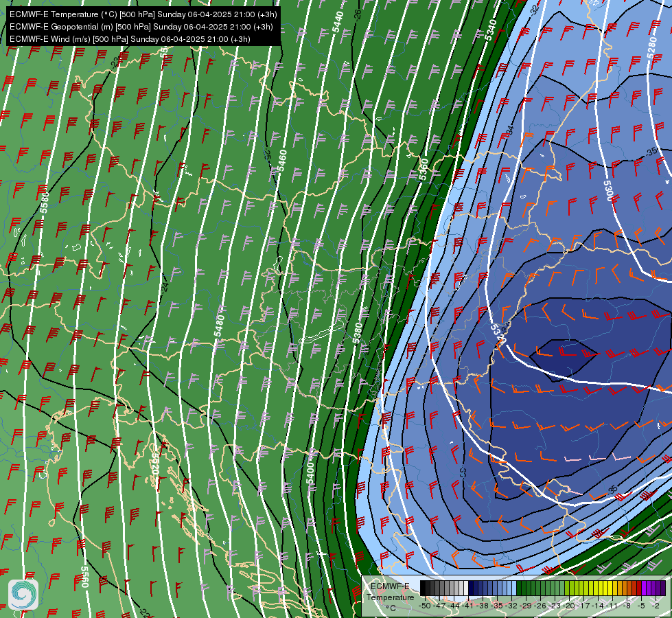Click the -29 value in the legend
The width and height of the screenshot is (672, 618).
(525, 606)
